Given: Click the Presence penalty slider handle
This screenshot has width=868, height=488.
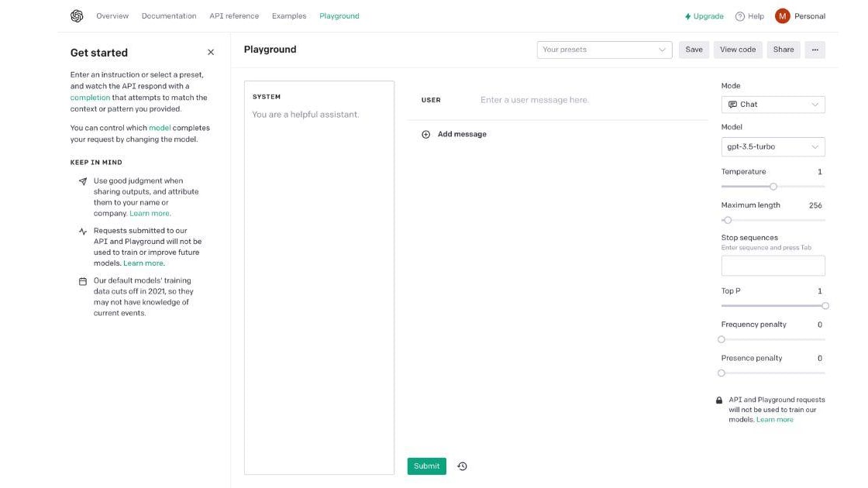Looking at the screenshot, I should [x=722, y=373].
